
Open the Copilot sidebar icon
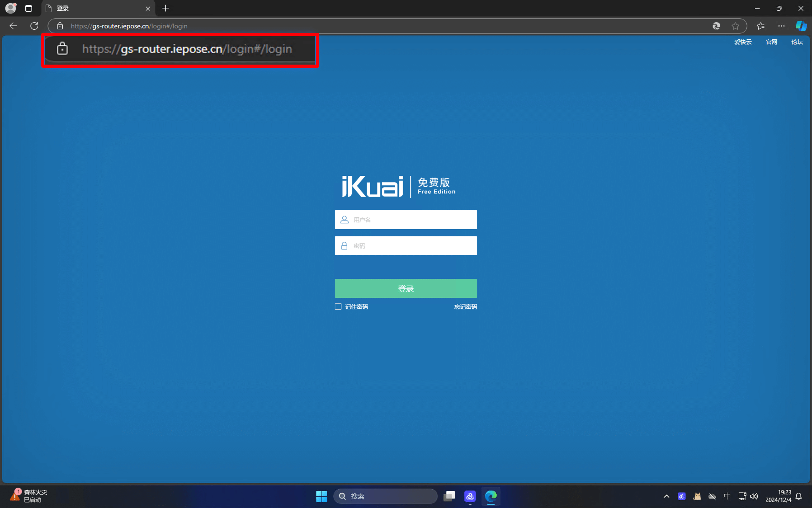click(x=801, y=26)
